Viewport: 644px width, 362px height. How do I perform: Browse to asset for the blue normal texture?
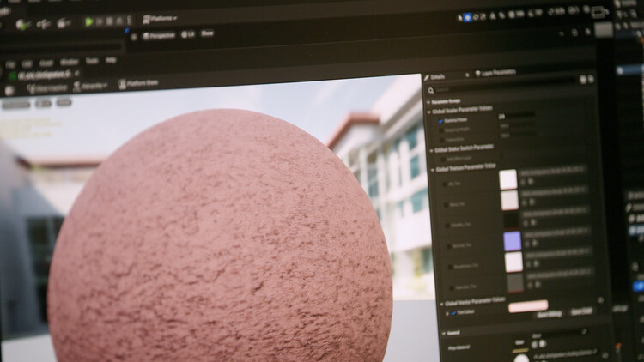(x=535, y=244)
